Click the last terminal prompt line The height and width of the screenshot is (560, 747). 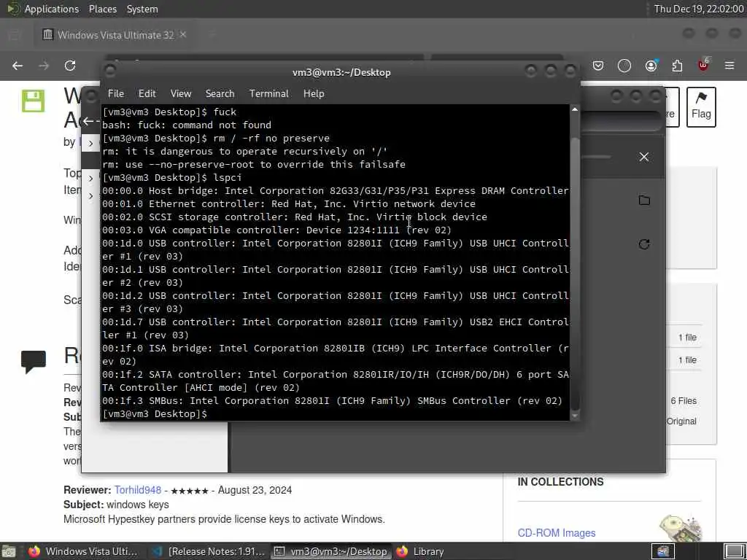tap(155, 414)
